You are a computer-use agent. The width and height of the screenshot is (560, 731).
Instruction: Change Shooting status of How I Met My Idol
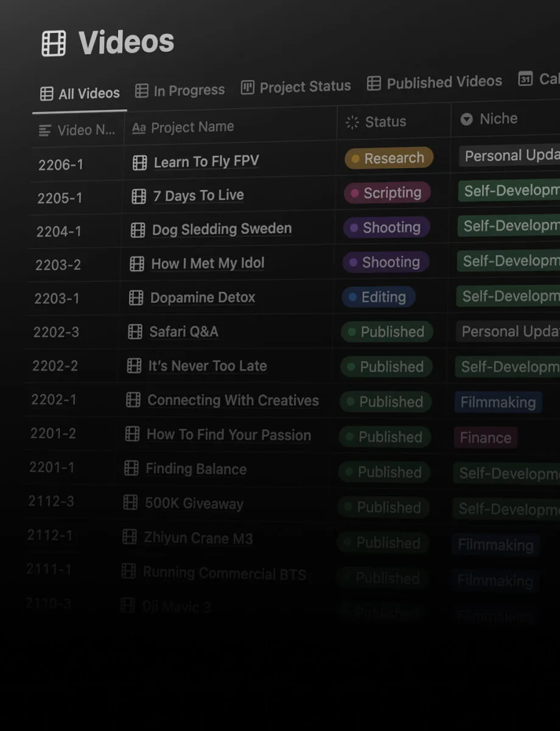(386, 263)
